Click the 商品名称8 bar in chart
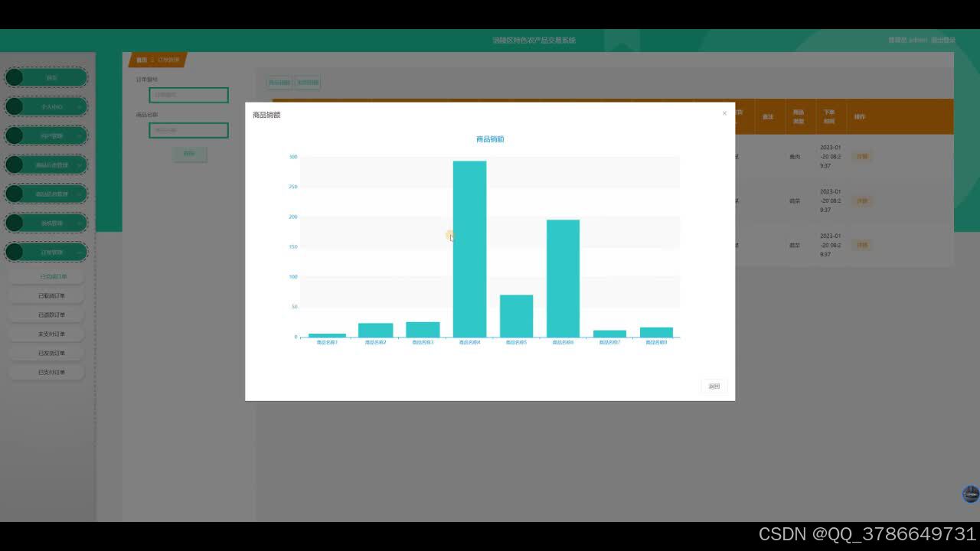980x551 pixels. [x=656, y=332]
